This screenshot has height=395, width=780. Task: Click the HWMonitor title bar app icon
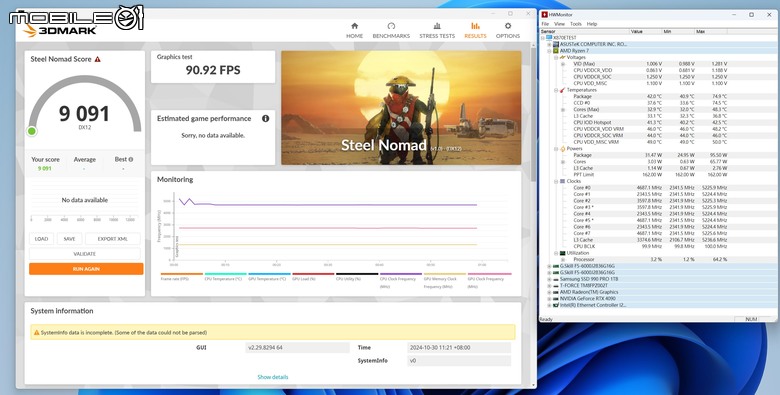[x=545, y=15]
